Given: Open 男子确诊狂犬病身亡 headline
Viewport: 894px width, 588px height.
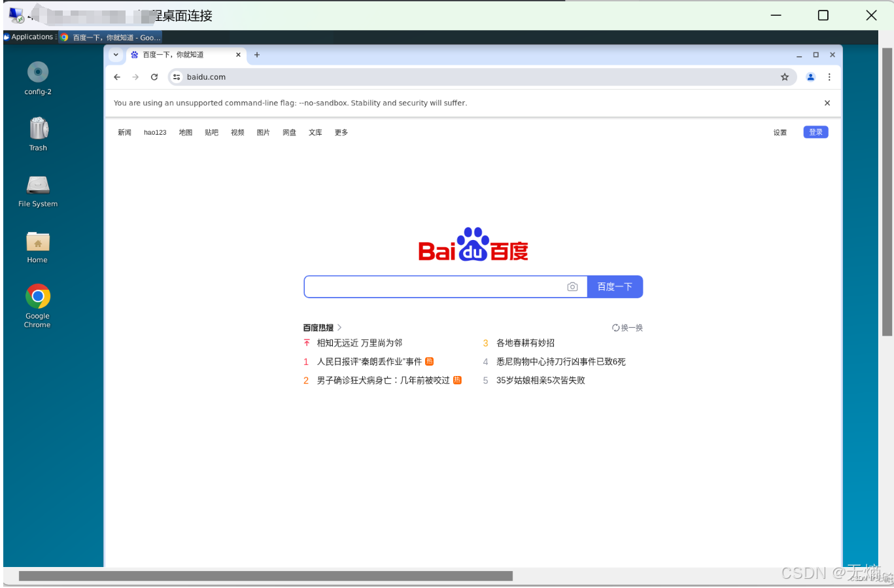Looking at the screenshot, I should click(x=383, y=380).
